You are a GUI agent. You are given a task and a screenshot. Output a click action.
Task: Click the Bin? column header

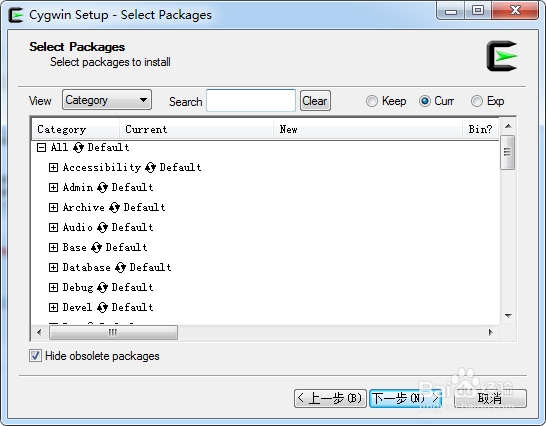[481, 129]
